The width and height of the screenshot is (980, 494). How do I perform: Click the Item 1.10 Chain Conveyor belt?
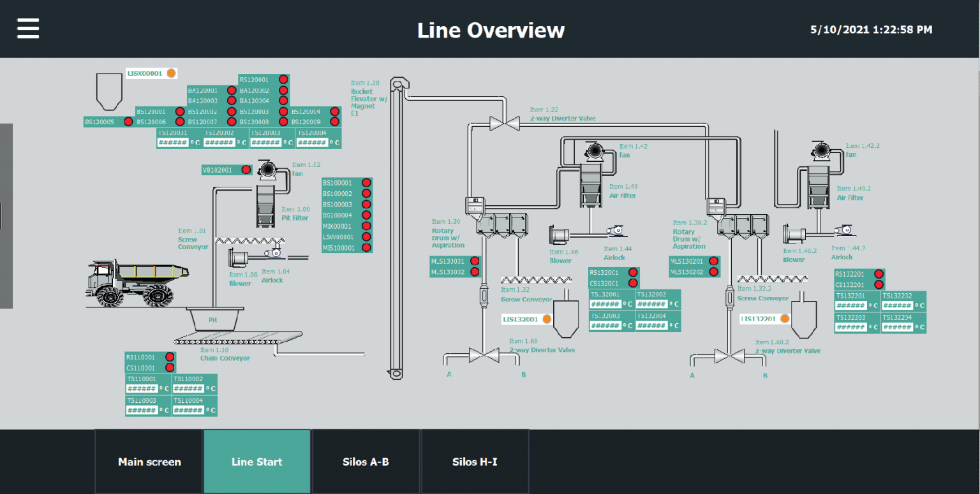(x=239, y=339)
